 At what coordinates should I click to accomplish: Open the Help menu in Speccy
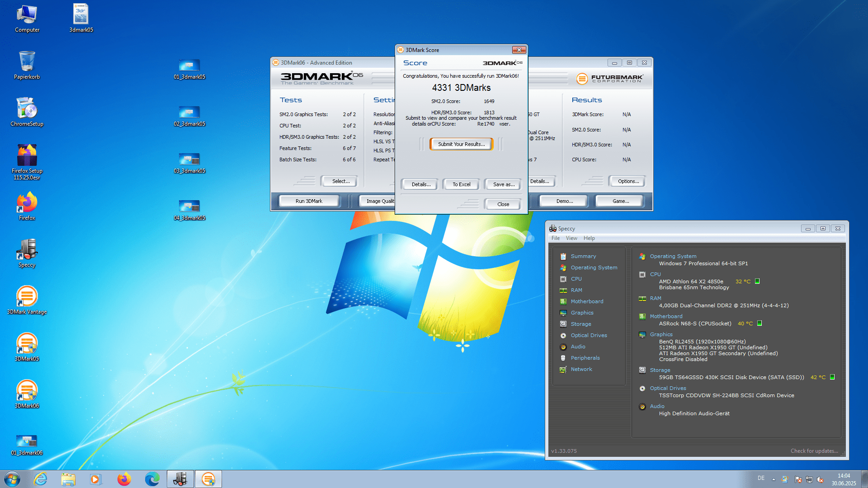[589, 238]
